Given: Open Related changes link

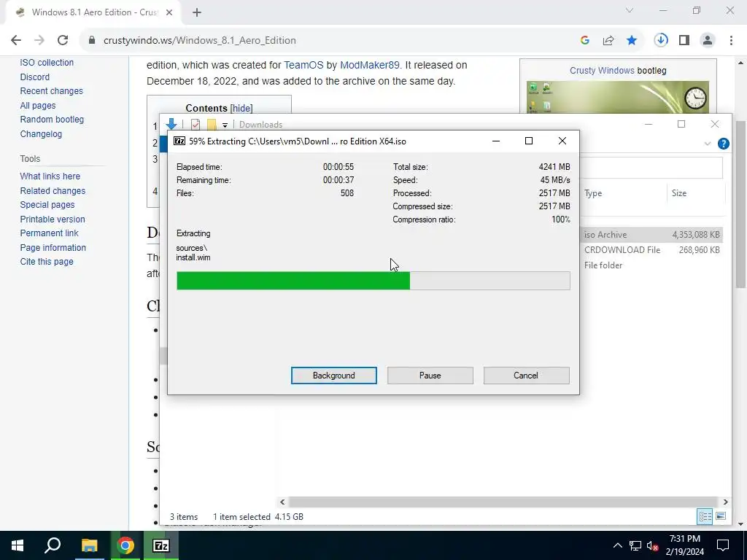Looking at the screenshot, I should pyautogui.click(x=53, y=190).
